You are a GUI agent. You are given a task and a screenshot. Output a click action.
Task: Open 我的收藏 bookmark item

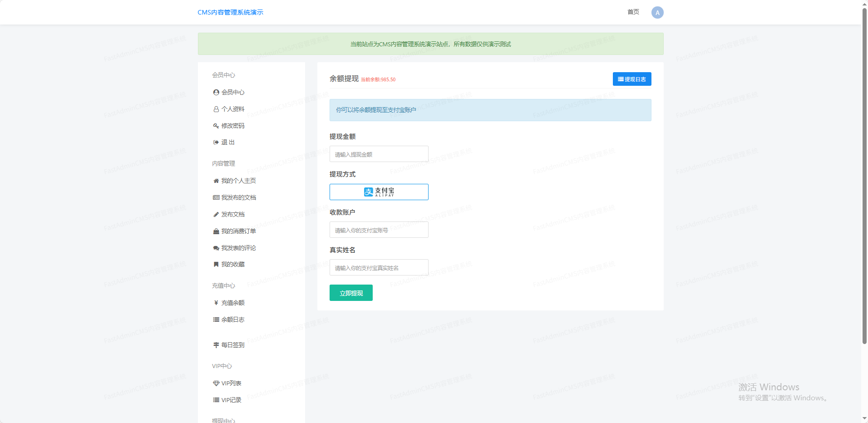(x=229, y=264)
